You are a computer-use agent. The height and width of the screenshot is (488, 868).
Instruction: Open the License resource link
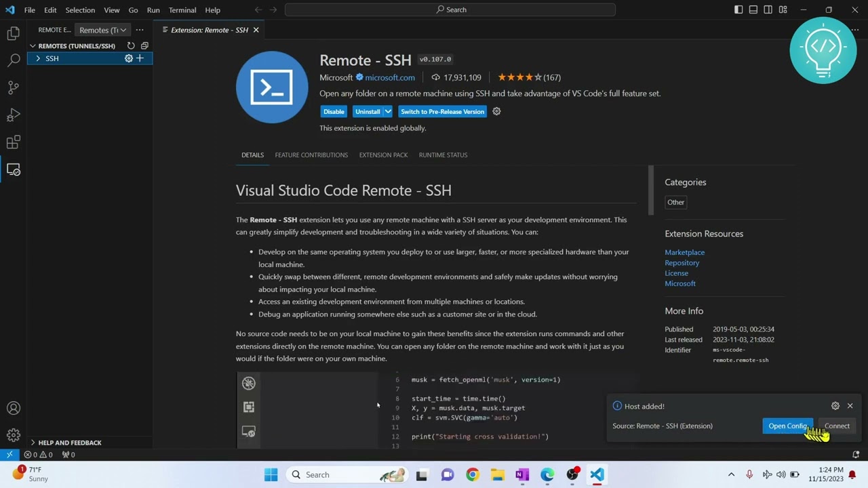(x=676, y=273)
